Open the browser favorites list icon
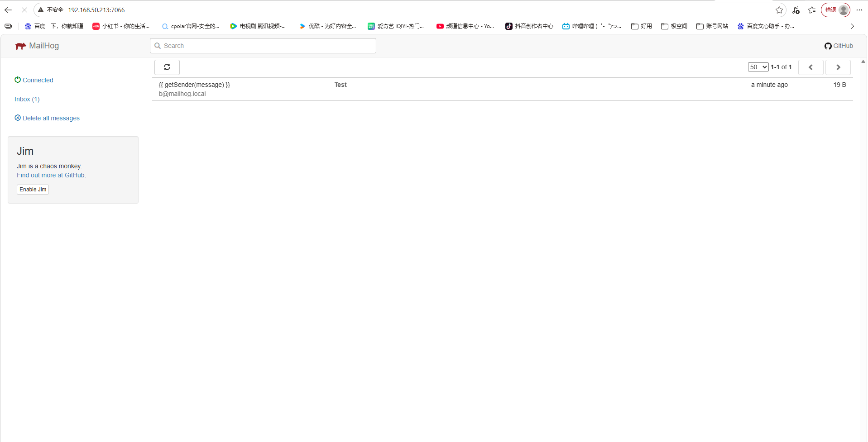The width and height of the screenshot is (868, 442). point(812,10)
